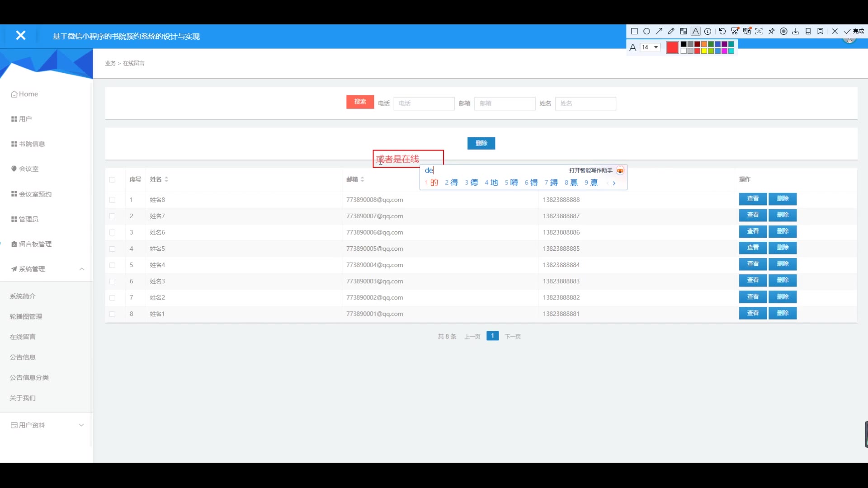Click the red 搜索 button

[x=360, y=102]
